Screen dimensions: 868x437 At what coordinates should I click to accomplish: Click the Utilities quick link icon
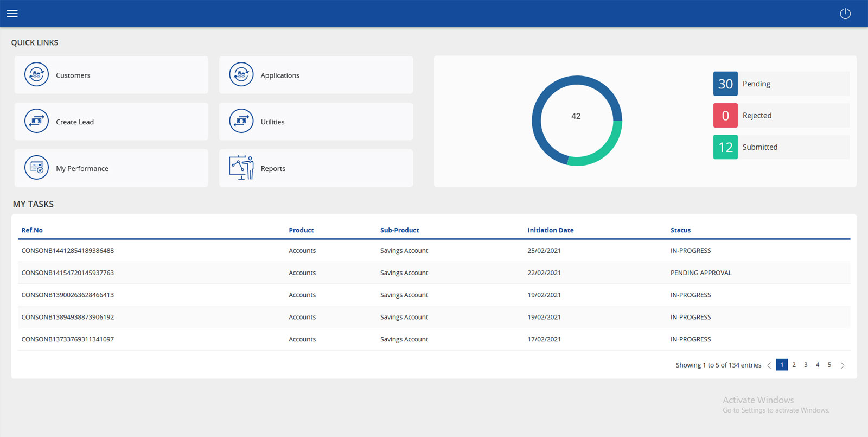pos(241,121)
